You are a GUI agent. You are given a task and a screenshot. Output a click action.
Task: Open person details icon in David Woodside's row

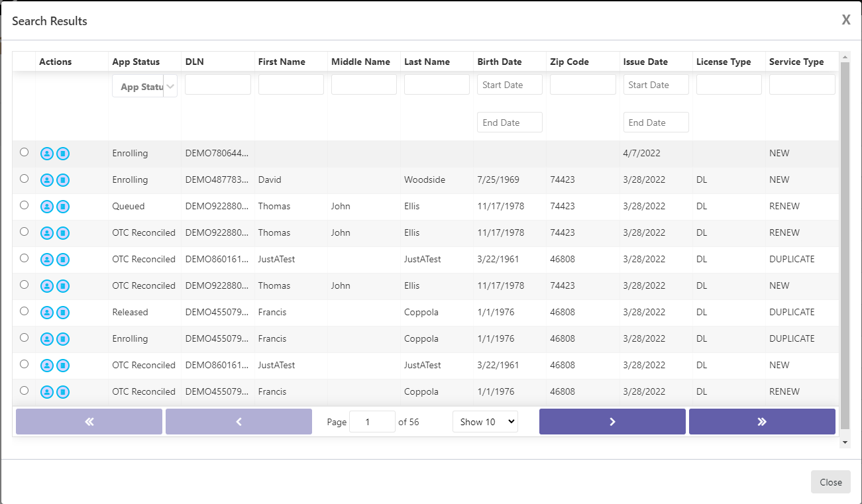(x=46, y=179)
